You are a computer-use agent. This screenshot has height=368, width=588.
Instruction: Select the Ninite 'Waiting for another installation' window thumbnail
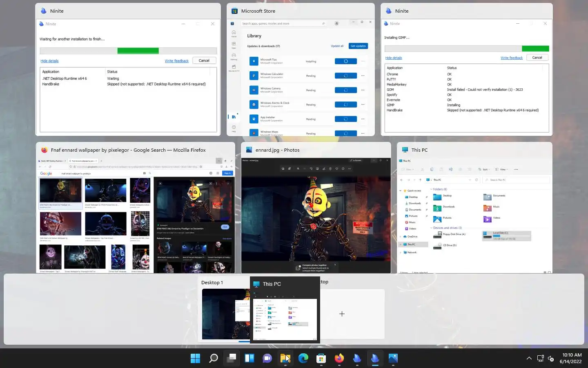pyautogui.click(x=128, y=70)
